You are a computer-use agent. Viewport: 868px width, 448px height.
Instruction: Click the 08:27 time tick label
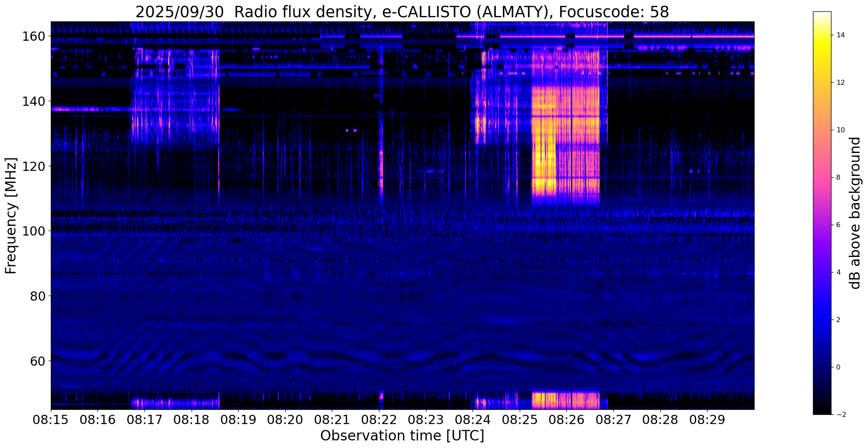[x=613, y=420]
